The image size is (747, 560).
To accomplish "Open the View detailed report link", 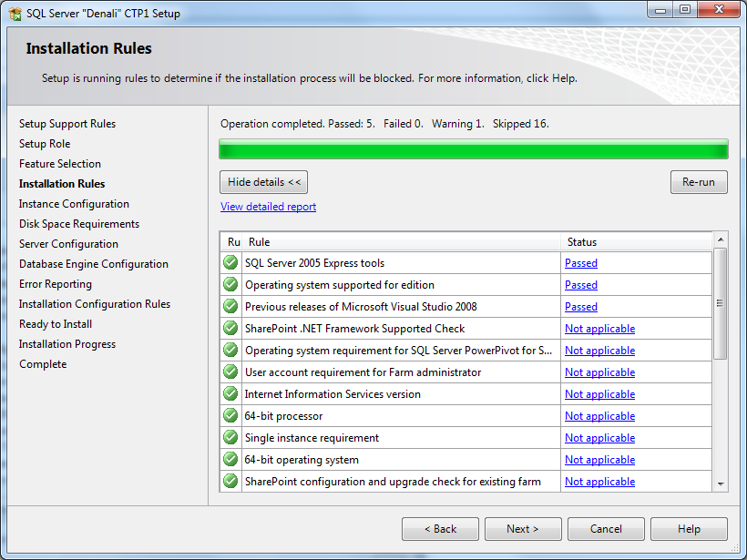I will [269, 207].
